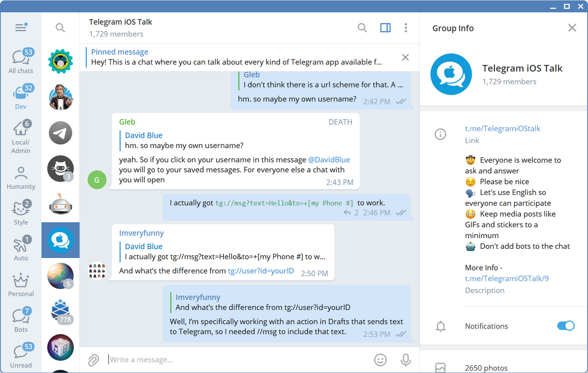Open the hamburger main menu
Viewport: 588px width, 373px height.
tap(21, 28)
